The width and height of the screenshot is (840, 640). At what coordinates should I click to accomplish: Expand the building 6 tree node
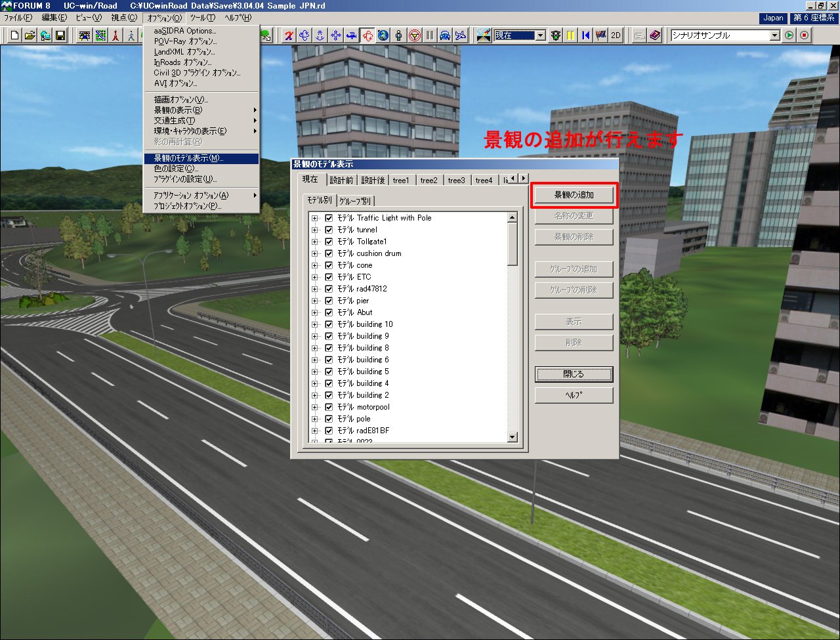coord(315,360)
